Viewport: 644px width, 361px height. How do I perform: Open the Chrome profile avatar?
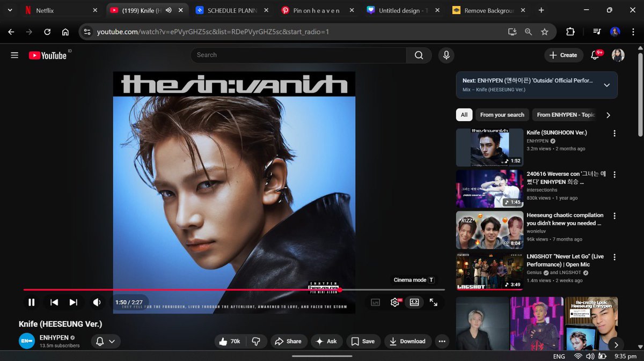click(616, 32)
